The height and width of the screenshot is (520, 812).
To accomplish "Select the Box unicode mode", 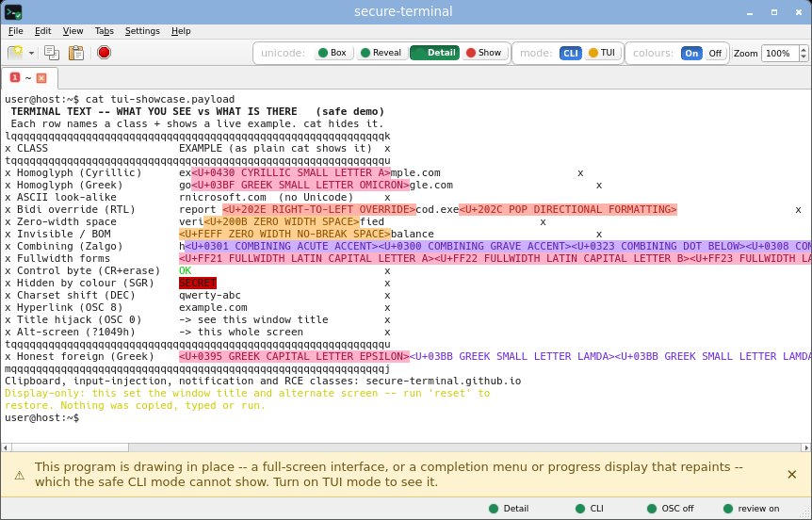I will 333,53.
